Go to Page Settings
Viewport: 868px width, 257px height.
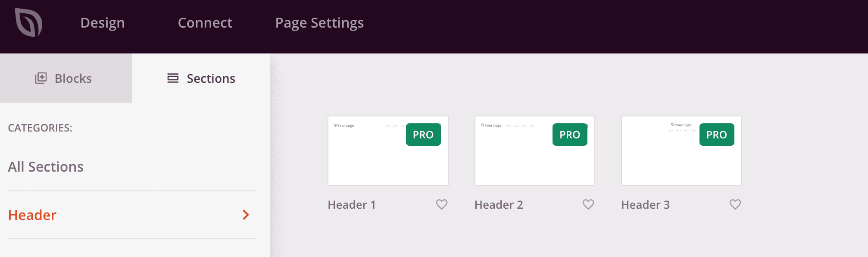tap(319, 23)
